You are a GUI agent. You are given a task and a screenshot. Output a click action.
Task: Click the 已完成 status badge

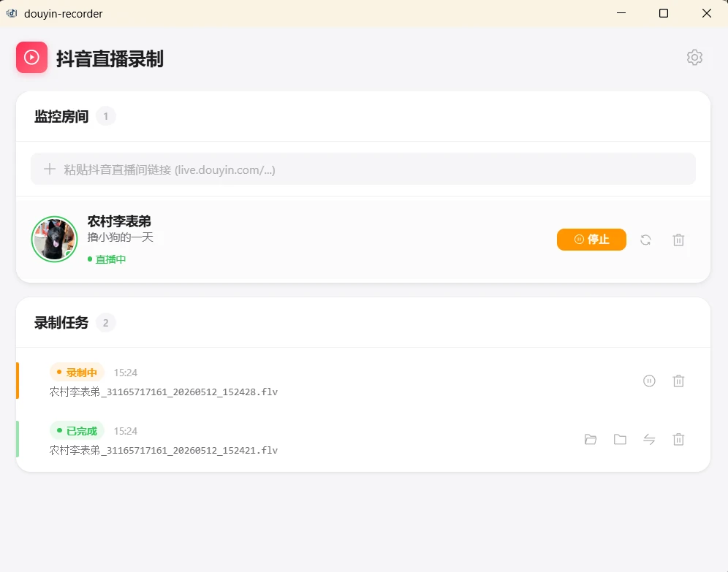77,431
